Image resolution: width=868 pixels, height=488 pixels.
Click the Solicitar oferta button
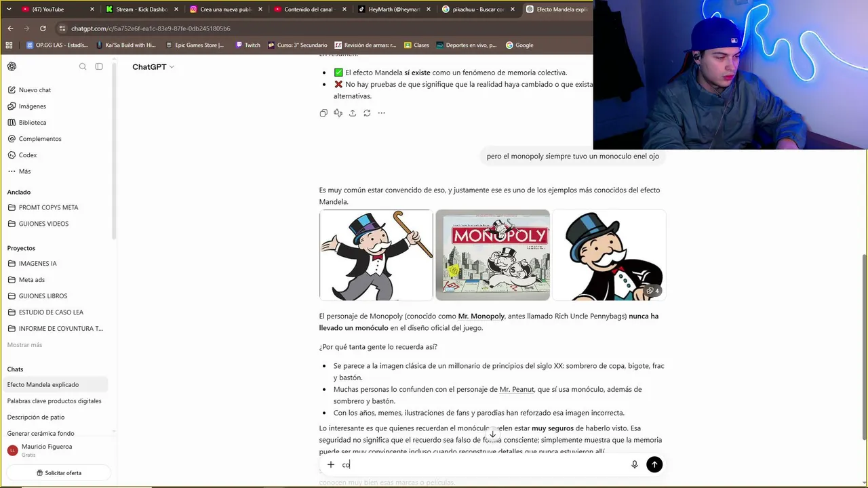59,473
